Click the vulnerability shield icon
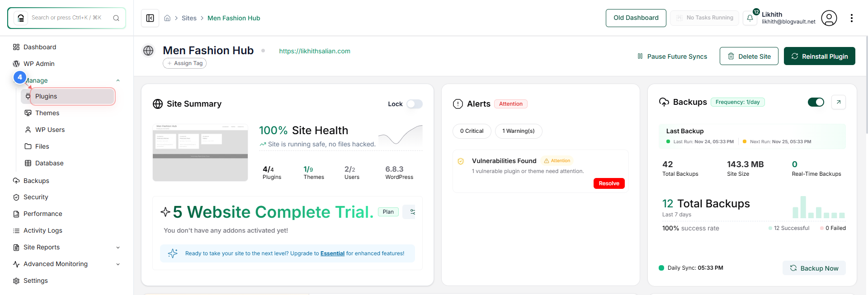 pyautogui.click(x=461, y=161)
